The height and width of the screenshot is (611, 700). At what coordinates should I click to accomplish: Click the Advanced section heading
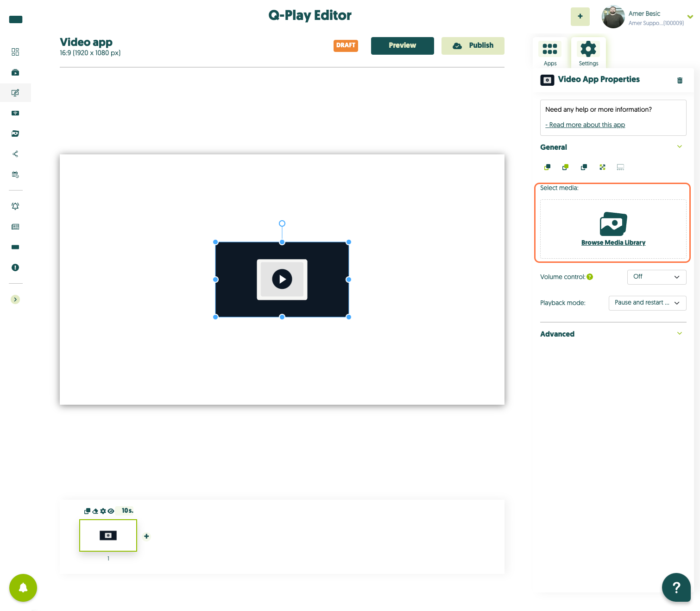(557, 334)
